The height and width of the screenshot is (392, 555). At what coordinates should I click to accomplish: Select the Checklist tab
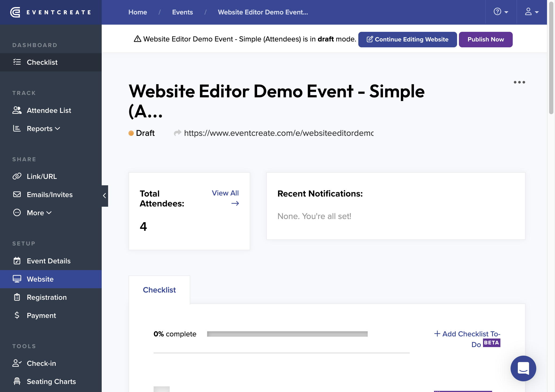point(159,290)
